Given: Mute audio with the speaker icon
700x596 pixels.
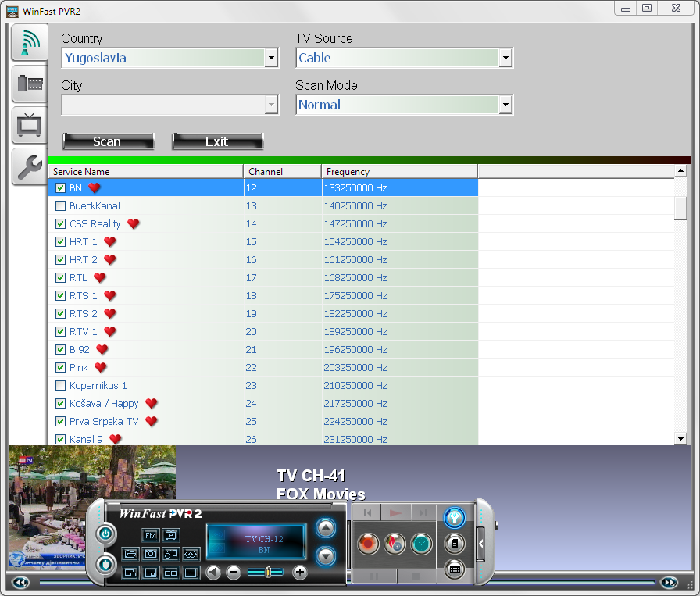Looking at the screenshot, I should pyautogui.click(x=213, y=573).
